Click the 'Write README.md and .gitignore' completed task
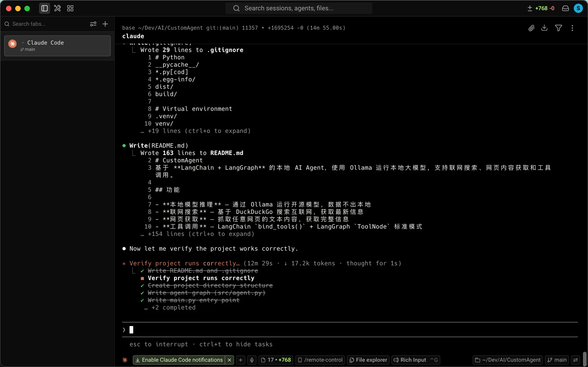 pyautogui.click(x=203, y=270)
